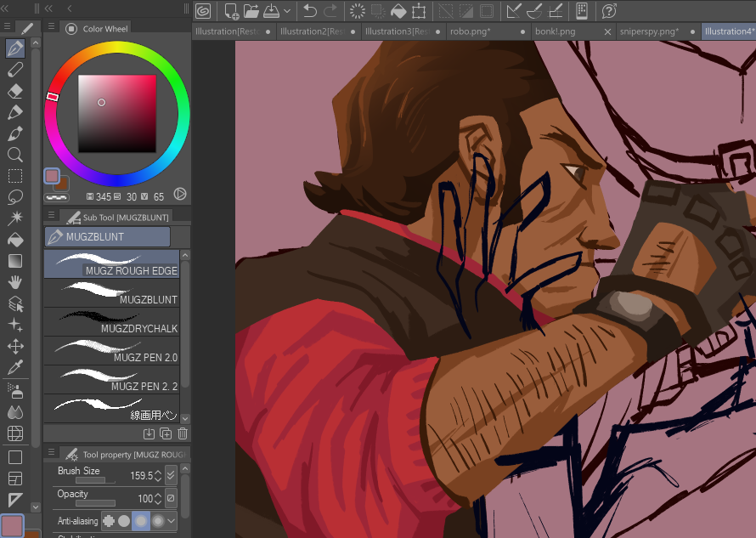756x538 pixels.
Task: Select the Figure rectangle tool
Action: click(x=15, y=457)
